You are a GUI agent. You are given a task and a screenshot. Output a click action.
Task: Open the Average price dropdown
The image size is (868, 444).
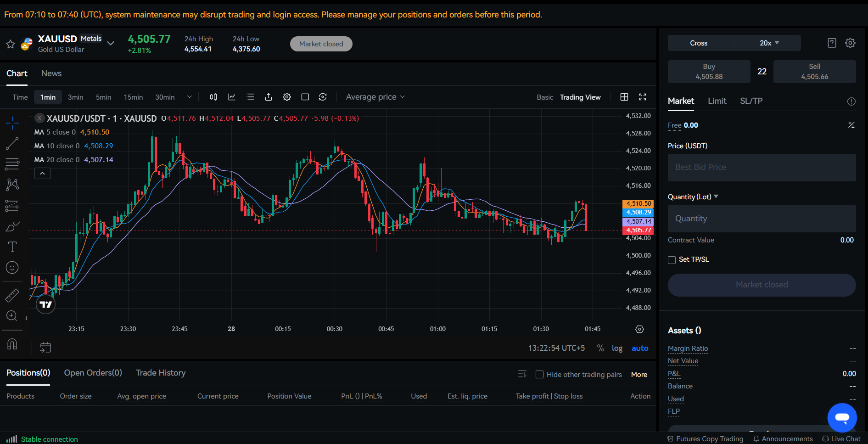tap(375, 97)
